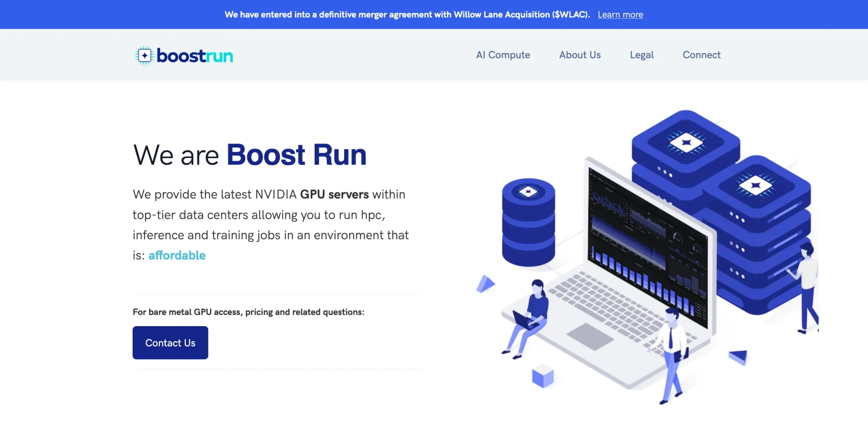Image resolution: width=868 pixels, height=423 pixels.
Task: Click the 'We are Boost Run' heading
Action: pos(250,155)
